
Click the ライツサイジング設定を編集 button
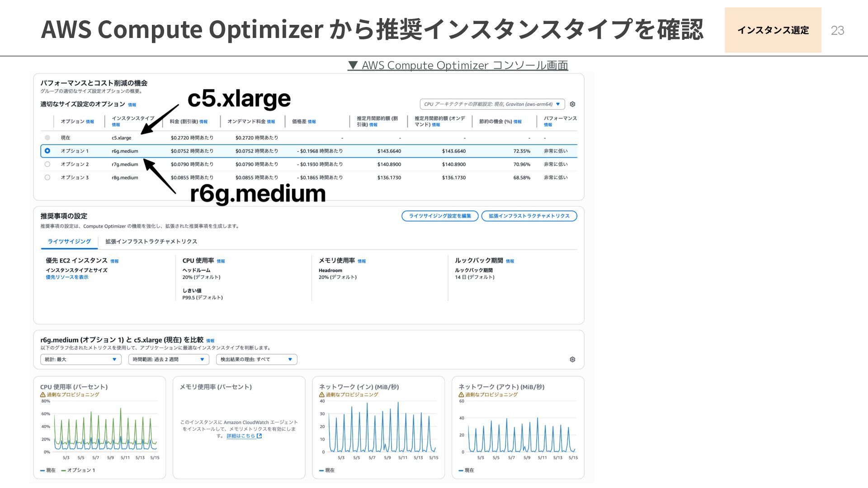(440, 216)
